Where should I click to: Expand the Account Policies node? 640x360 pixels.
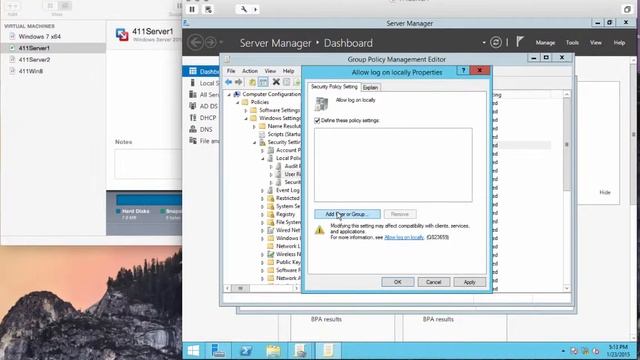(262, 150)
